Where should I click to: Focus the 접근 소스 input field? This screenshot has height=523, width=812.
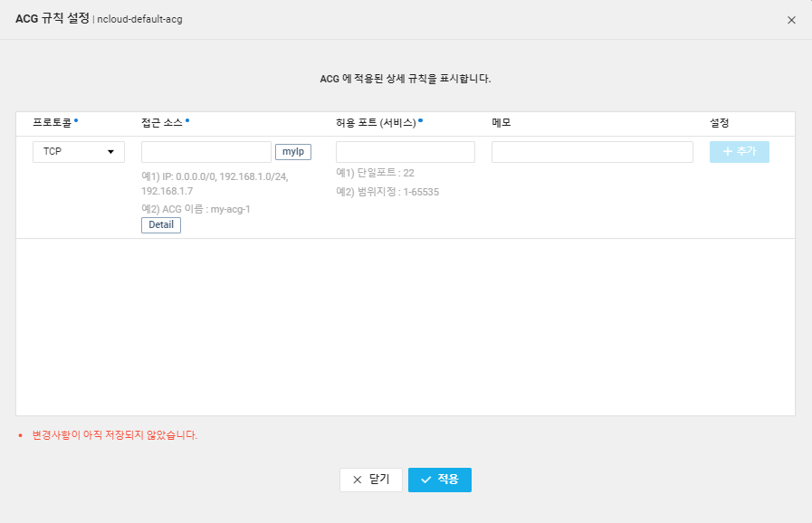click(x=206, y=152)
